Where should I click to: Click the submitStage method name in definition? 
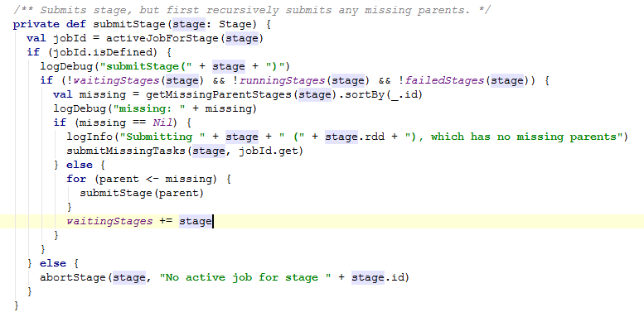tap(129, 24)
